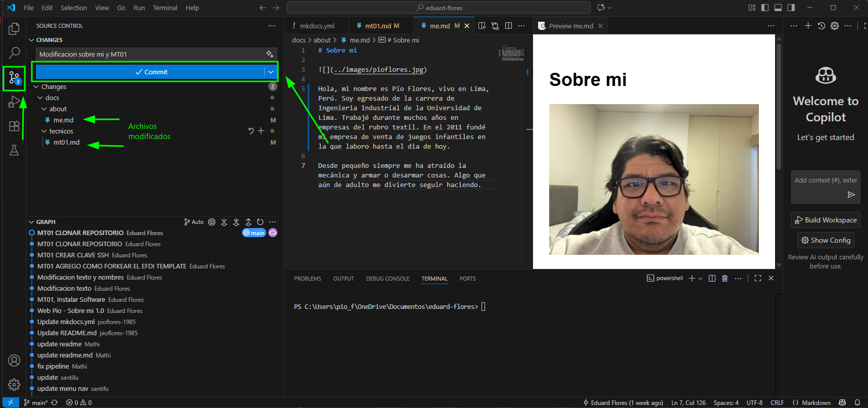
Task: Toggle the bottom panel layout button
Action: tap(778, 8)
